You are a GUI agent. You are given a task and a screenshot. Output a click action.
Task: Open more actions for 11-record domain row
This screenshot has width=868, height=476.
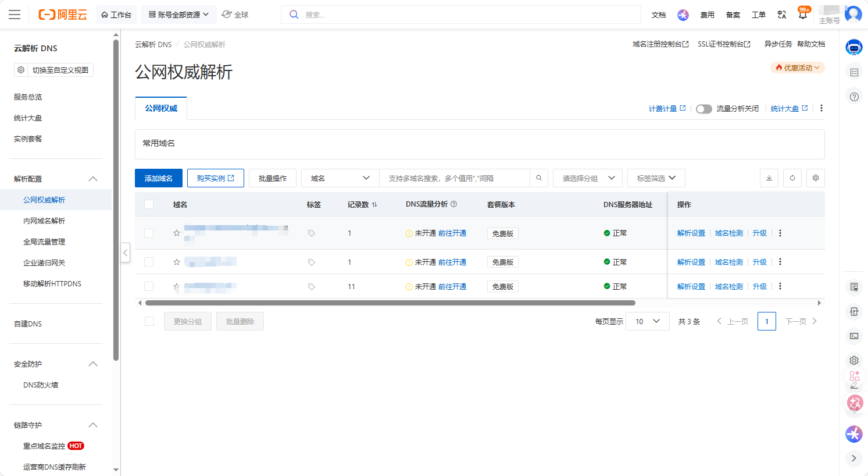pyautogui.click(x=780, y=286)
